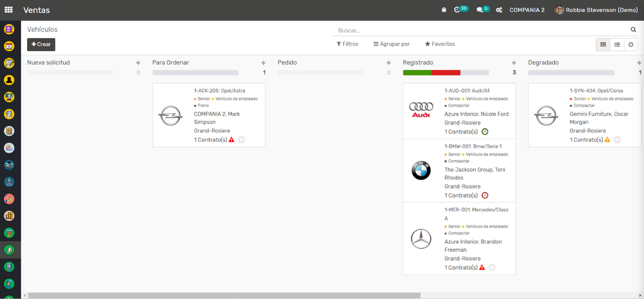Viewport: 644px width, 299px height.
Task: Click into the Buscar search field
Action: click(x=479, y=31)
